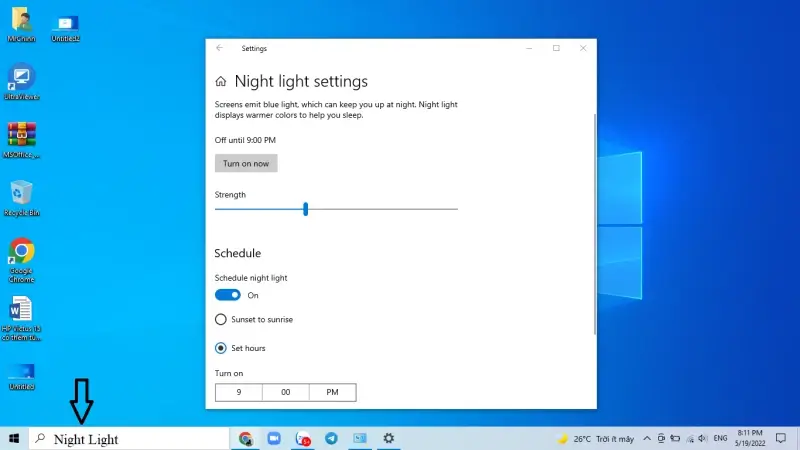
Task: Select Sunset to sunrise option
Action: (x=221, y=320)
